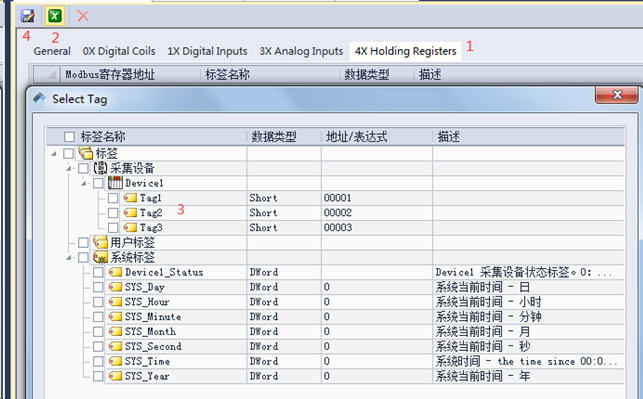Click the Device1 device icon
This screenshot has width=643, height=399.
click(x=115, y=183)
